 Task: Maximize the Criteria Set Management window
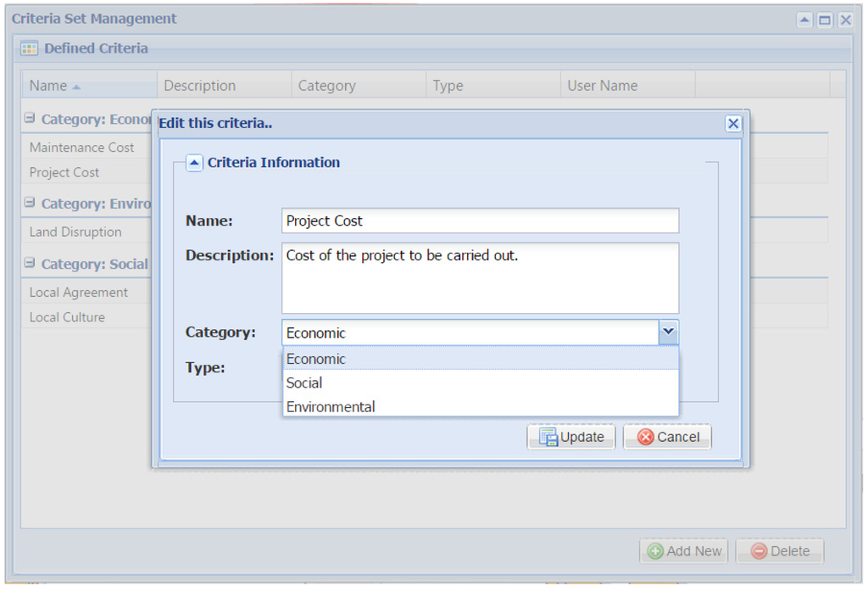pyautogui.click(x=825, y=20)
